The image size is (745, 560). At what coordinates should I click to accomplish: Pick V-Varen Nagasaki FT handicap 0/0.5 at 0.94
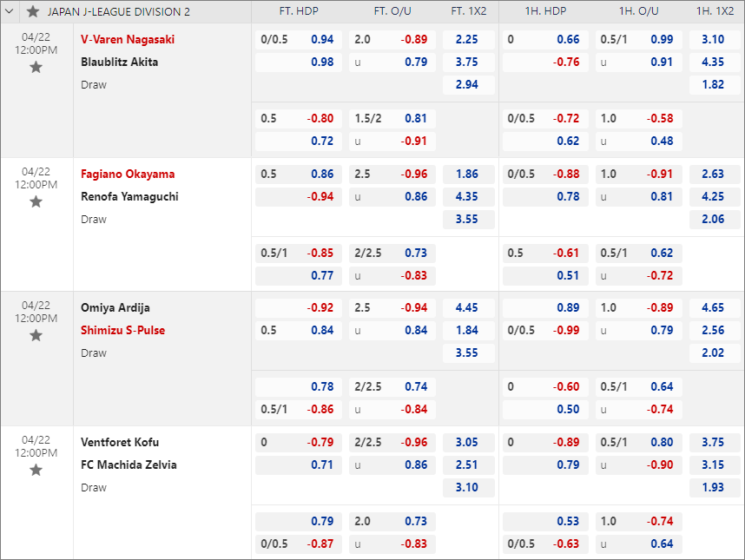pyautogui.click(x=299, y=39)
